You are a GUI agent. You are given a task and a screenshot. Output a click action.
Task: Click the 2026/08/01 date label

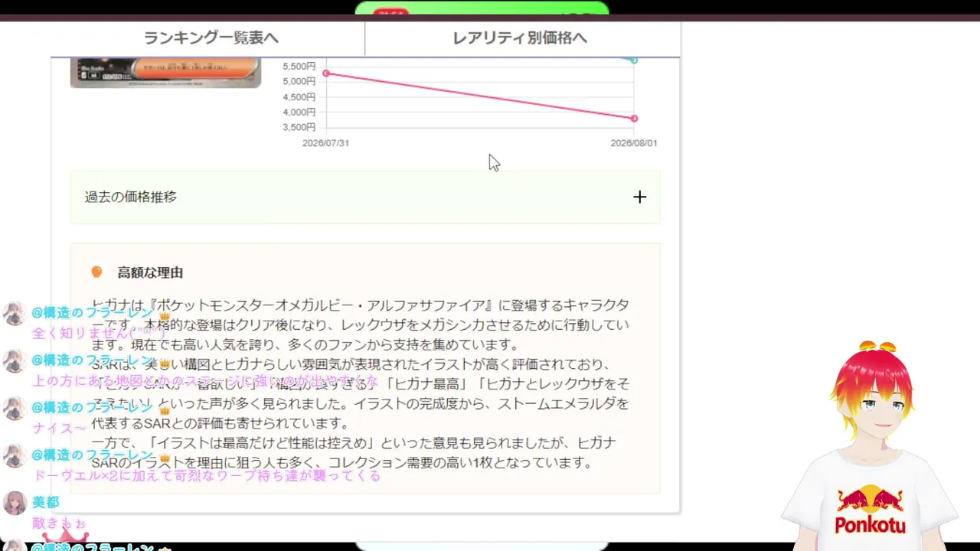click(x=634, y=143)
